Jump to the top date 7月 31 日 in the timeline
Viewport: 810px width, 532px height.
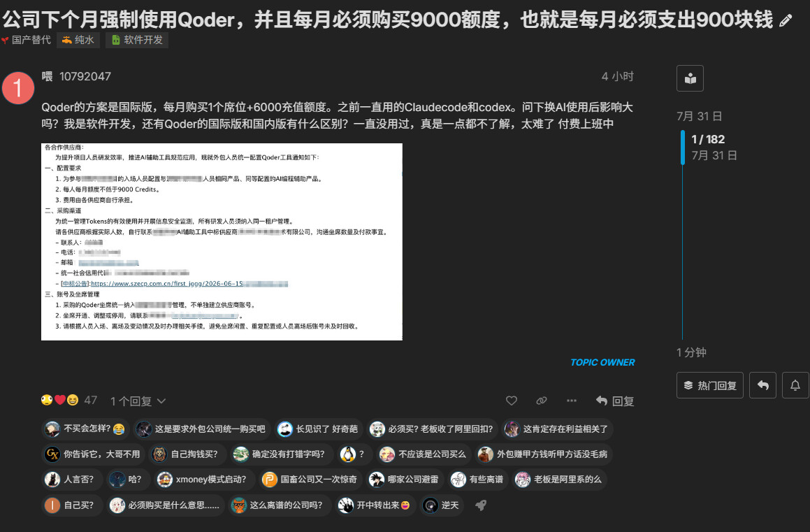[699, 116]
